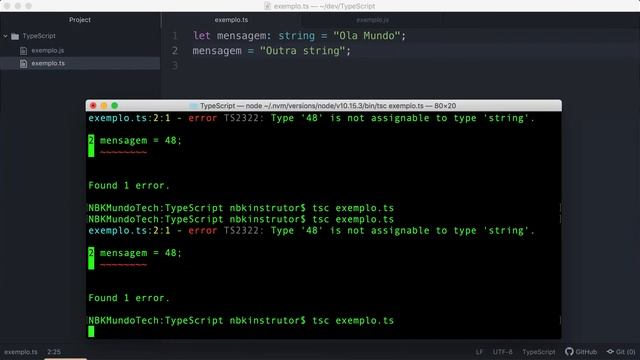Change TypeScript grammar in status bar

tap(539, 352)
